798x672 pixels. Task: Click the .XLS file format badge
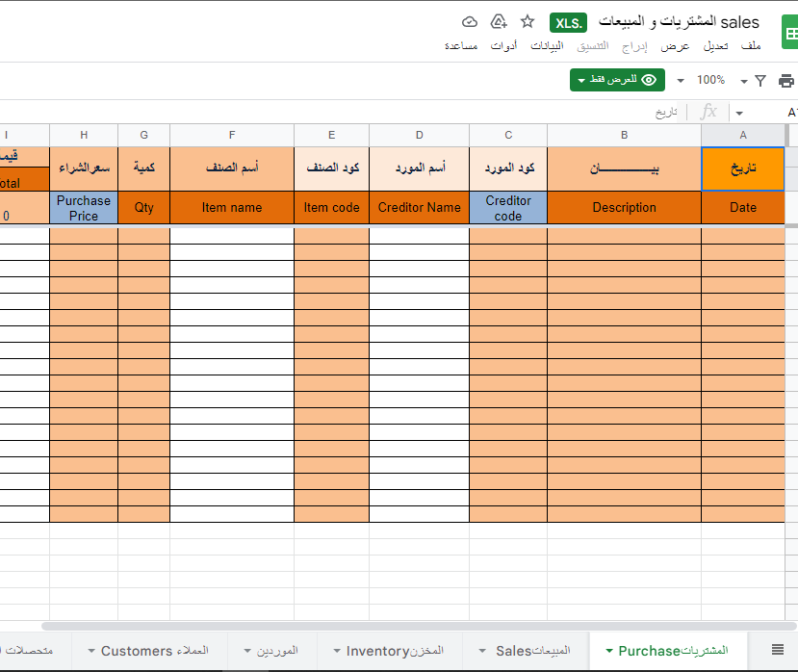[x=568, y=22]
